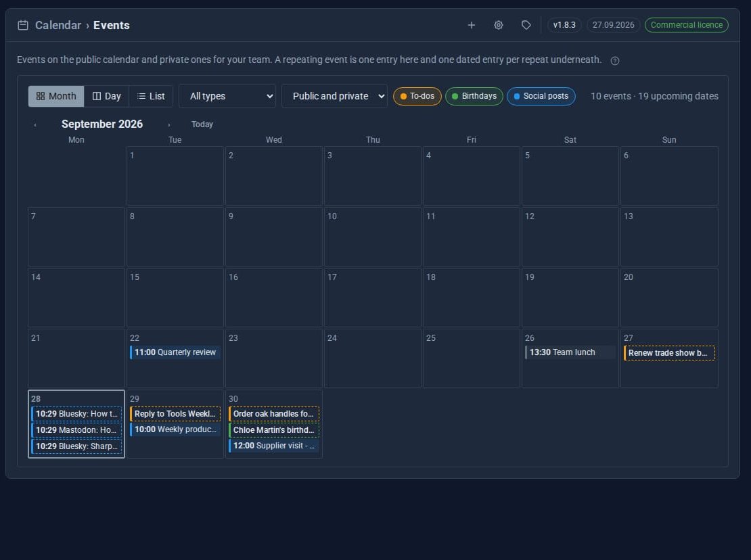
Task: Open the Renew trade show to-do
Action: [x=669, y=353]
